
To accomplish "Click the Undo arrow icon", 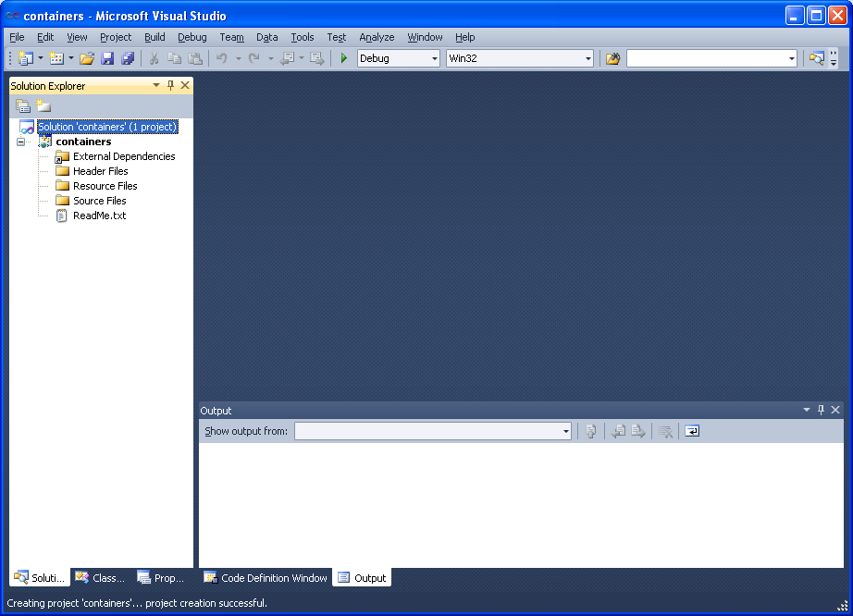I will click(221, 58).
